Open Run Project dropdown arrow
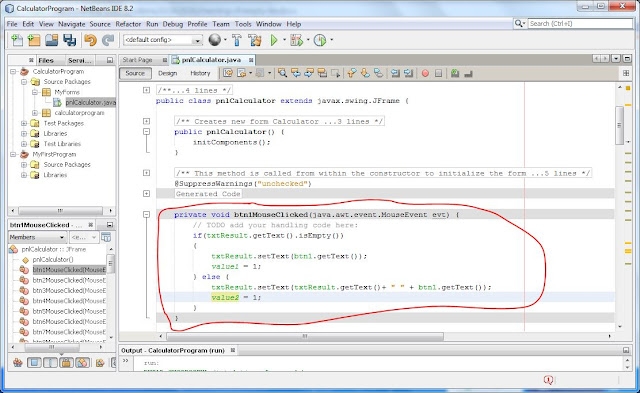Image resolution: width=640 pixels, height=393 pixels. tap(284, 40)
